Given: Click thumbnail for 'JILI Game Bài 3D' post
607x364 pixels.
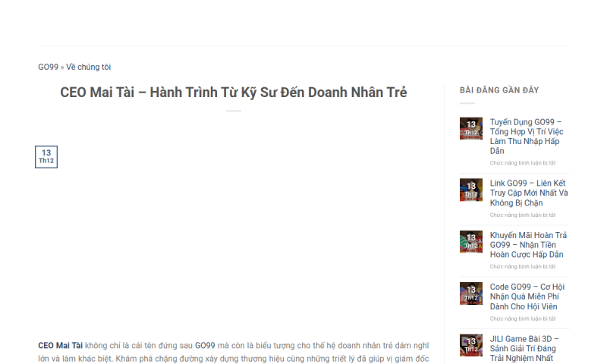Looking at the screenshot, I should coord(471,345).
